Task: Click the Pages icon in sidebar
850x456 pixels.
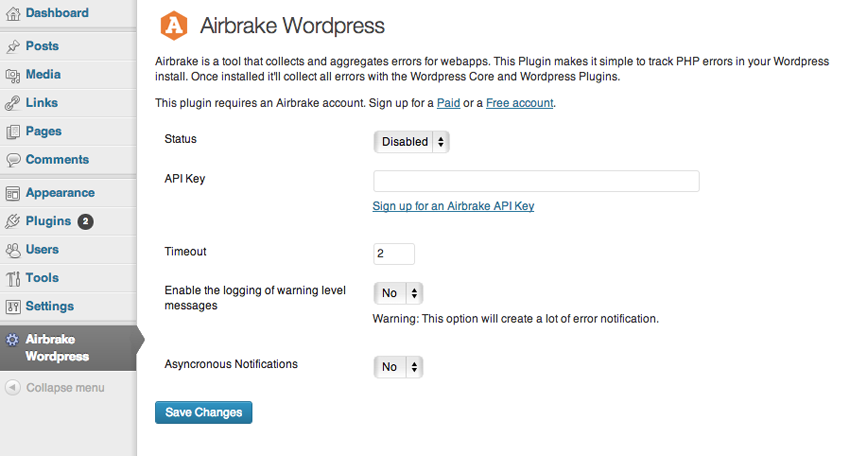Action: tap(13, 132)
